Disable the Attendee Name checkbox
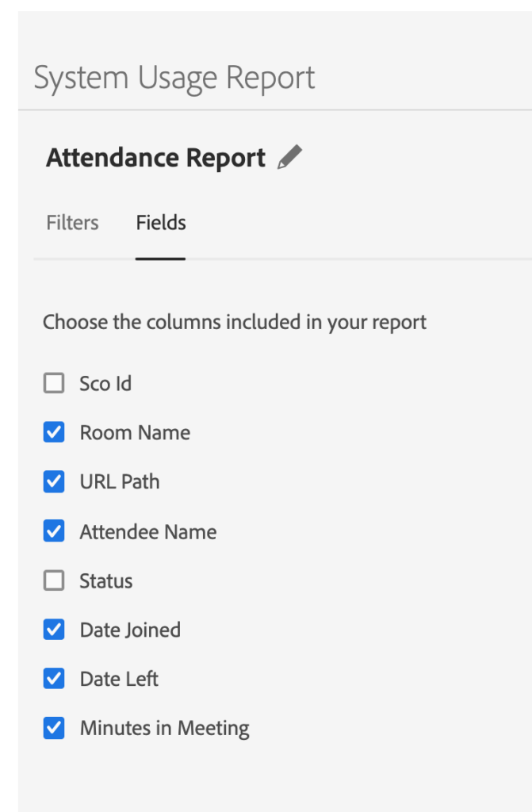 (x=54, y=531)
